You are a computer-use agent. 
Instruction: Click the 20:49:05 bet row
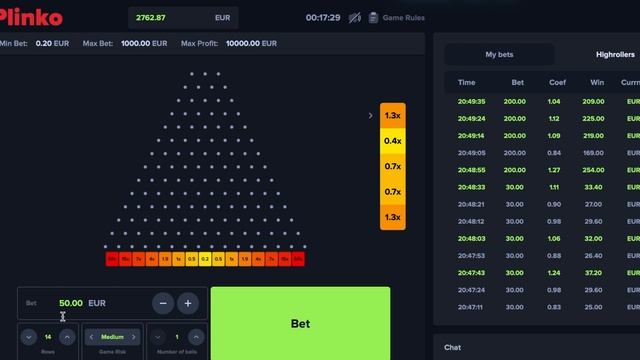[542, 153]
